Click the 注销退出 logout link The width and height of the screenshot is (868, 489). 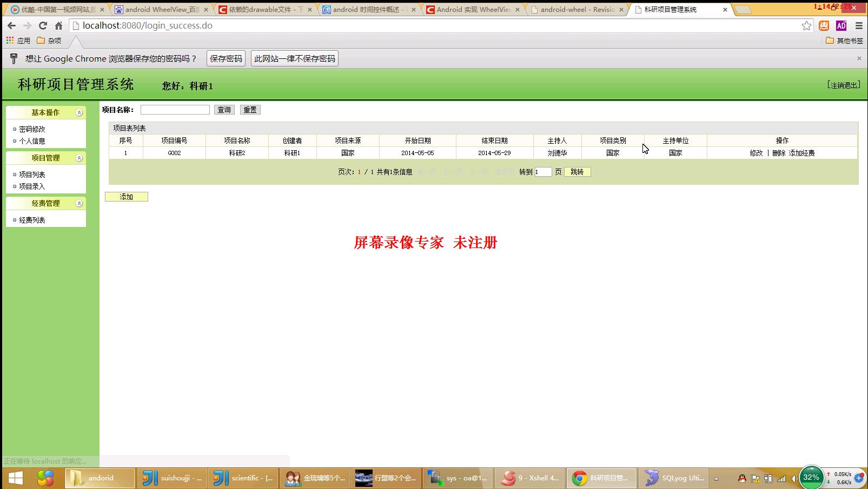click(844, 85)
